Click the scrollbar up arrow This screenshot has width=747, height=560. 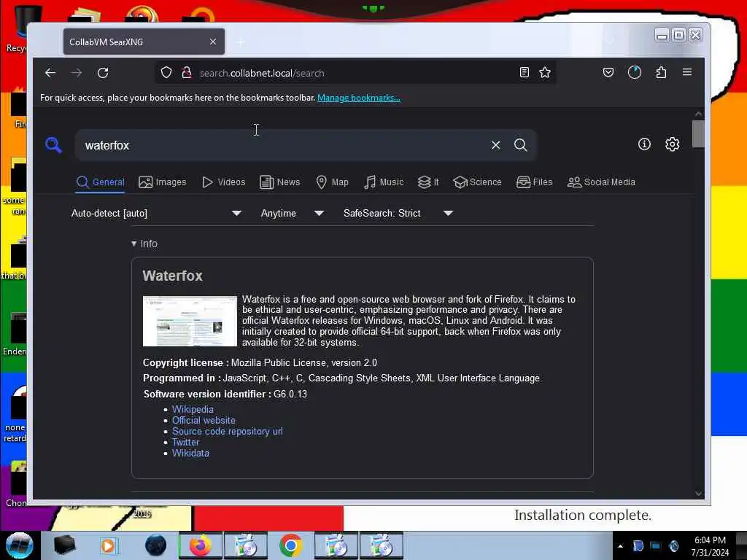click(698, 114)
